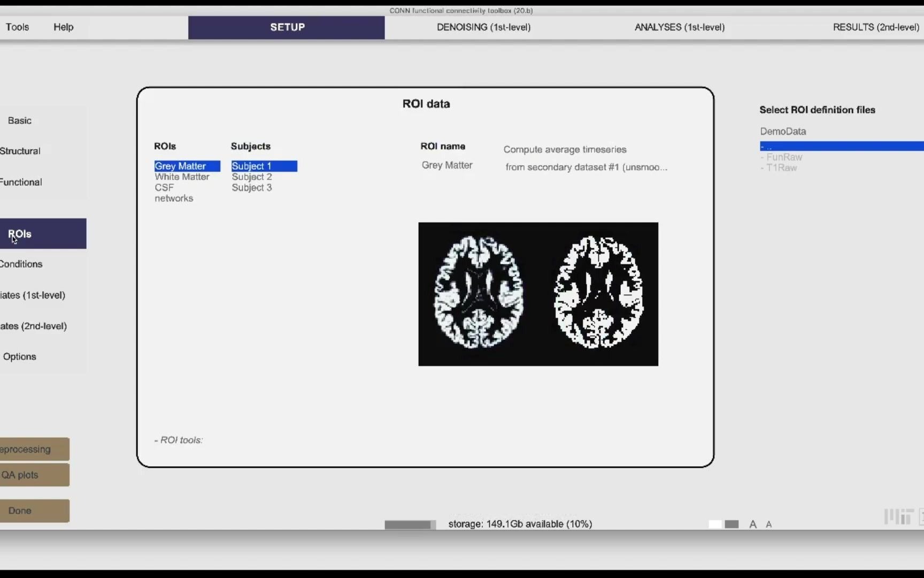
Task: Select Subject 2 in Subjects list
Action: (x=252, y=177)
